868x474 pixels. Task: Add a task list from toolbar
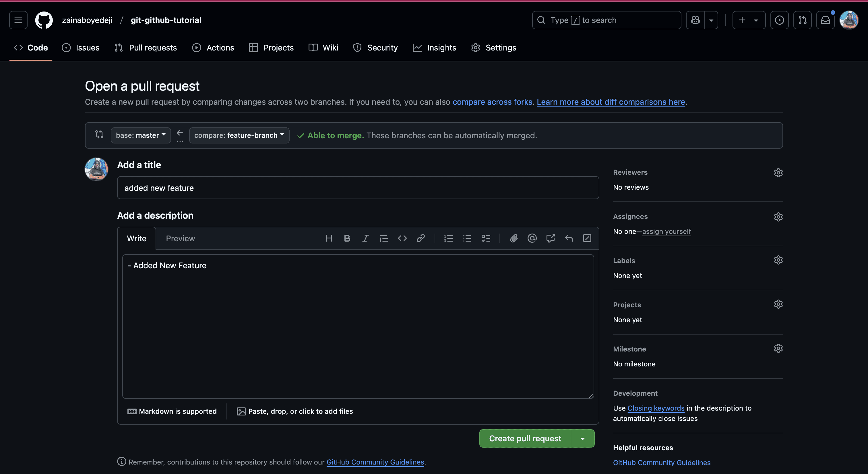[x=486, y=238]
